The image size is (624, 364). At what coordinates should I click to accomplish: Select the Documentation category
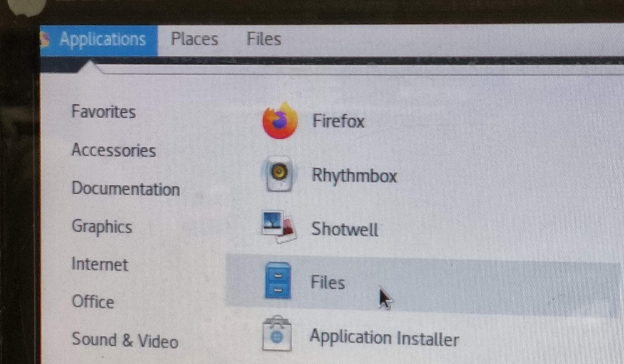(126, 188)
